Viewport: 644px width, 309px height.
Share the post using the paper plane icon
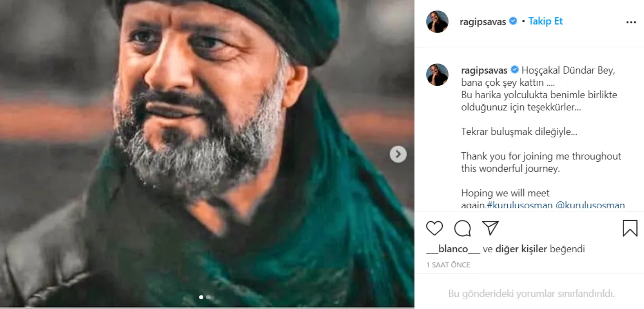coord(490,228)
